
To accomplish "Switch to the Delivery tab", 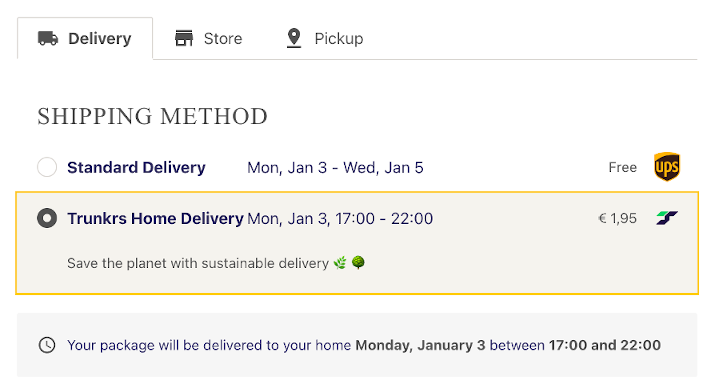I will pos(85,39).
